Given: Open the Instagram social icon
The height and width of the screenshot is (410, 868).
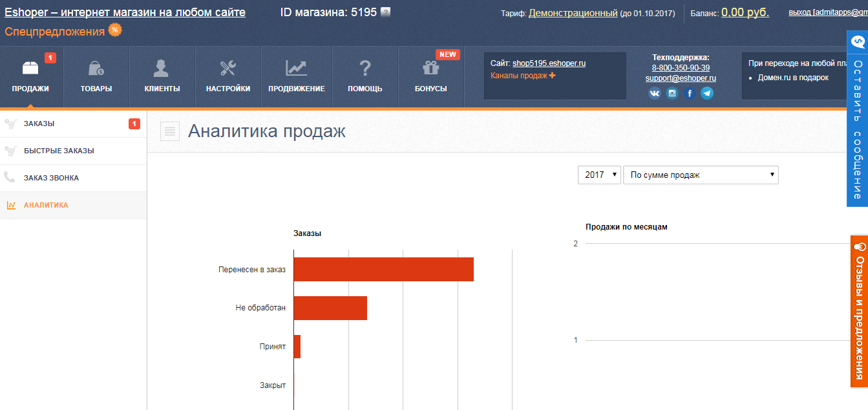Looking at the screenshot, I should pyautogui.click(x=672, y=93).
